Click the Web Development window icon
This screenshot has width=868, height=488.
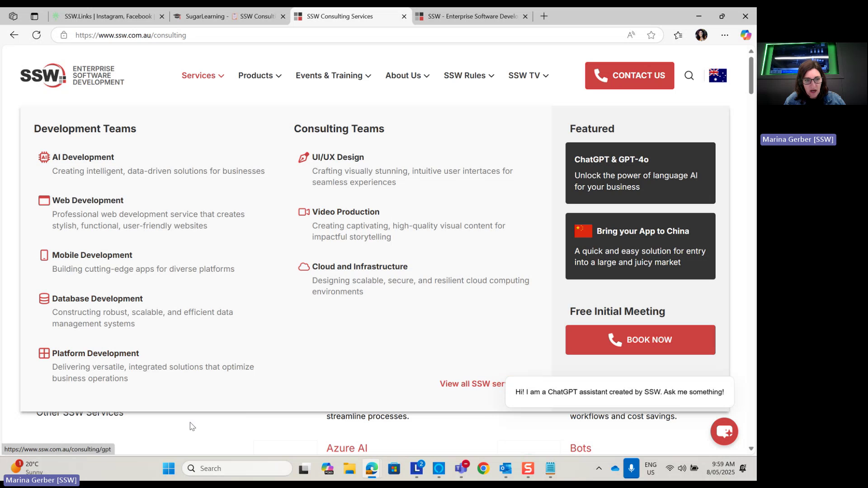pos(44,201)
